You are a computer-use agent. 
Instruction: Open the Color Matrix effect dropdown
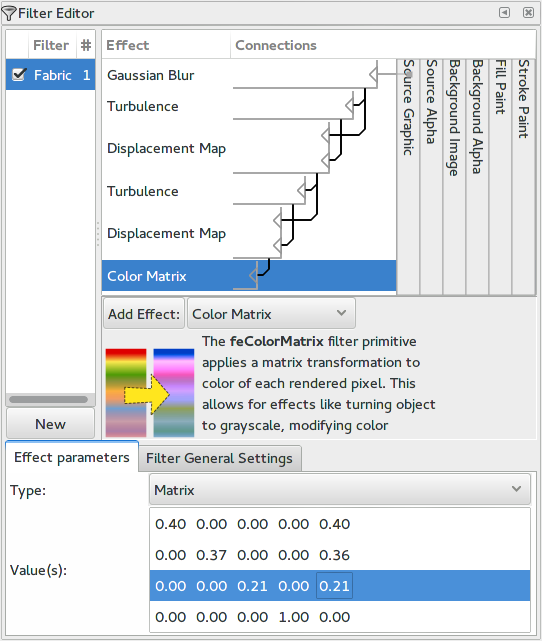(271, 314)
